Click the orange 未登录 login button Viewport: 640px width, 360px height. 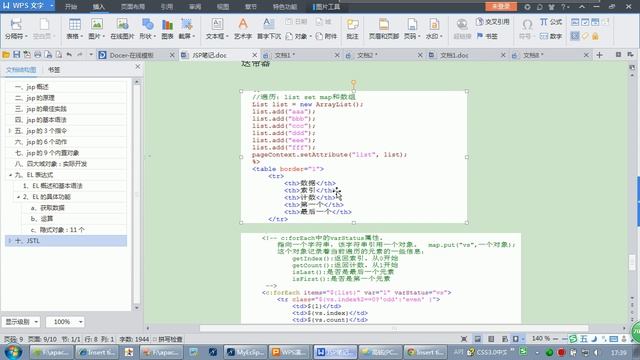click(x=501, y=6)
